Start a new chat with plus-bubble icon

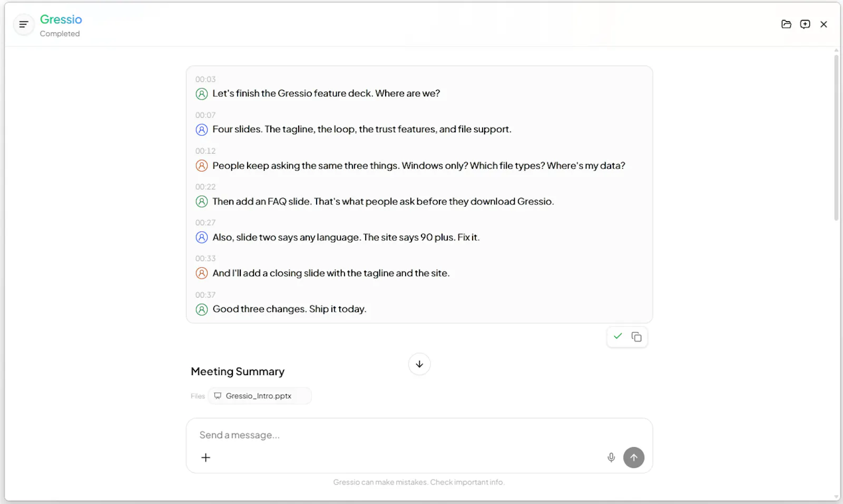tap(805, 24)
